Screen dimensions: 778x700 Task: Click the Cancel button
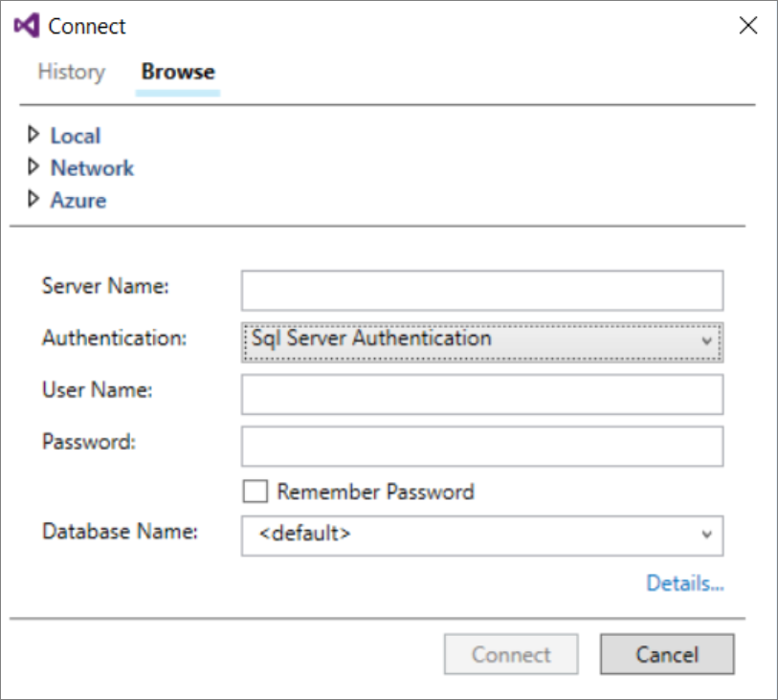[x=668, y=652]
